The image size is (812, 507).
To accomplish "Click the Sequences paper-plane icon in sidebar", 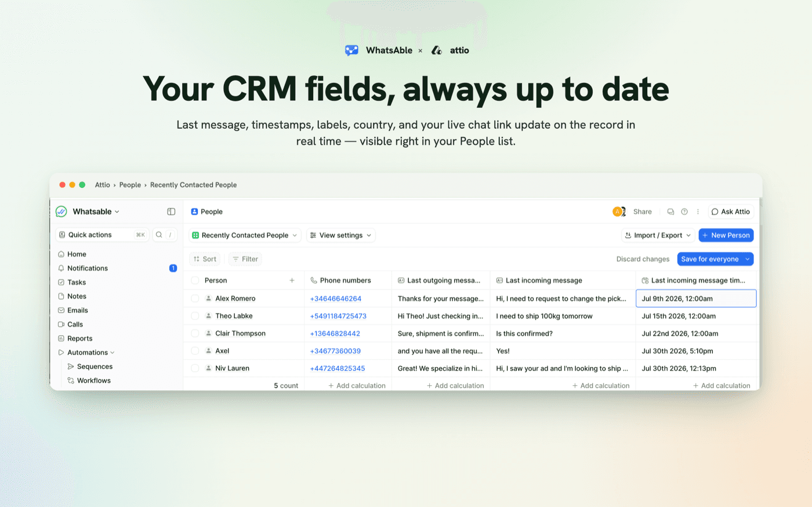I will pos(71,367).
